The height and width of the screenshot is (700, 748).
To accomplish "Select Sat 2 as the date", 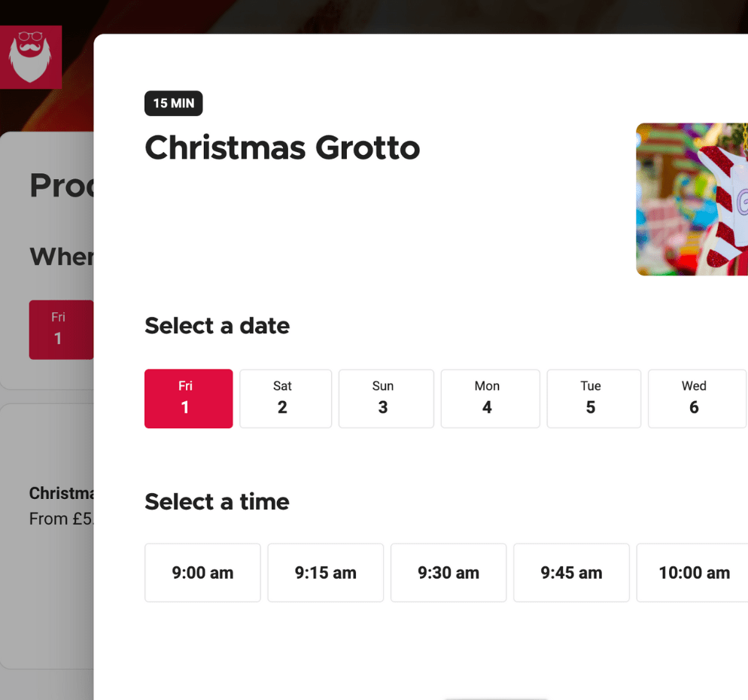I will pos(285,398).
